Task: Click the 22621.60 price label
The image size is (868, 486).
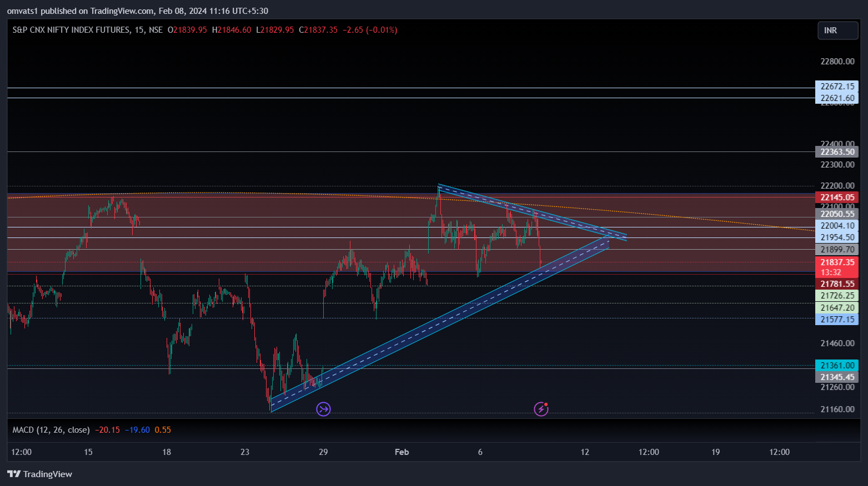Action: pyautogui.click(x=837, y=98)
